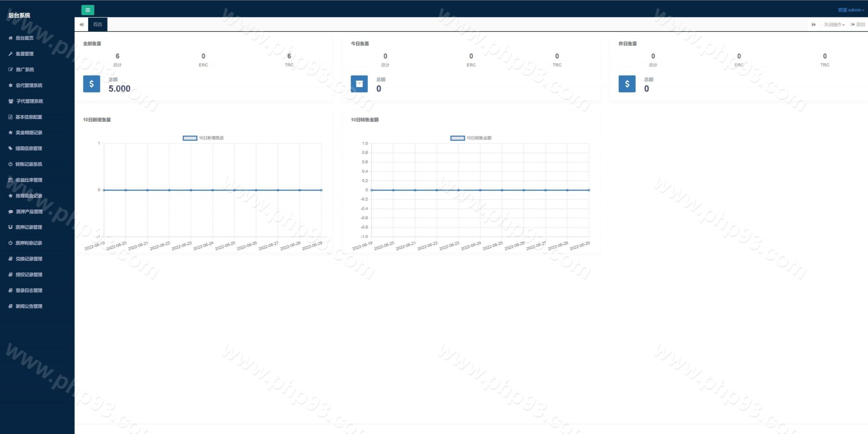Open 后台首页 from the sidebar
868x434 pixels.
point(24,38)
